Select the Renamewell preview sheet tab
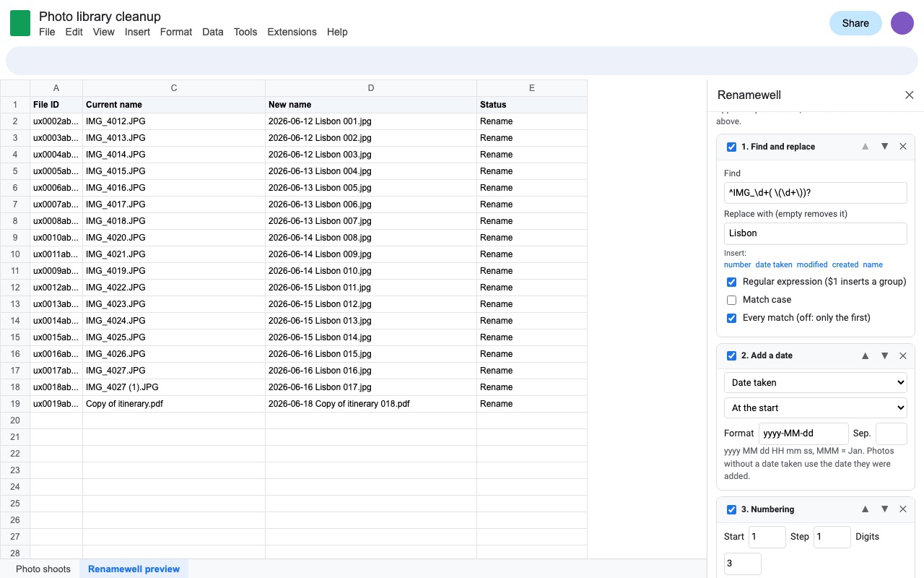This screenshot has width=924, height=578. (134, 569)
